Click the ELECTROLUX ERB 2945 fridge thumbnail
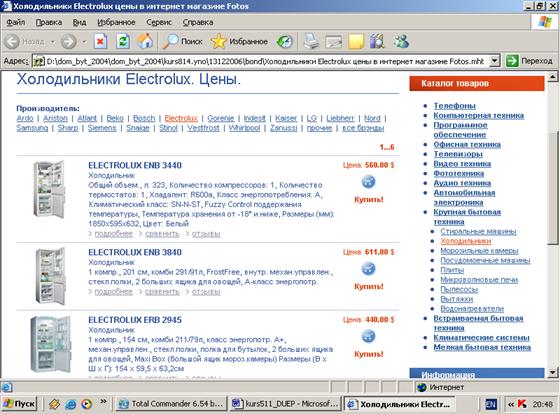This screenshot has height=414, width=560. click(51, 344)
